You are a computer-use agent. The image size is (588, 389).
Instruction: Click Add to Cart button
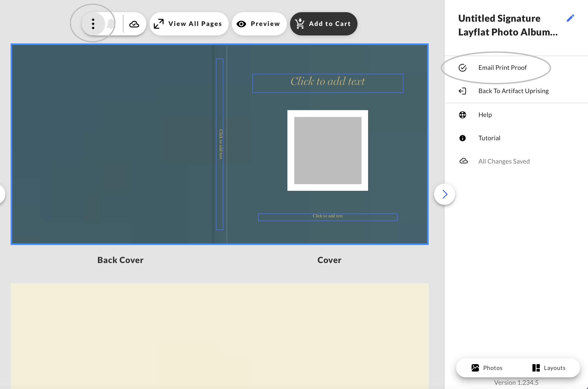pos(323,24)
